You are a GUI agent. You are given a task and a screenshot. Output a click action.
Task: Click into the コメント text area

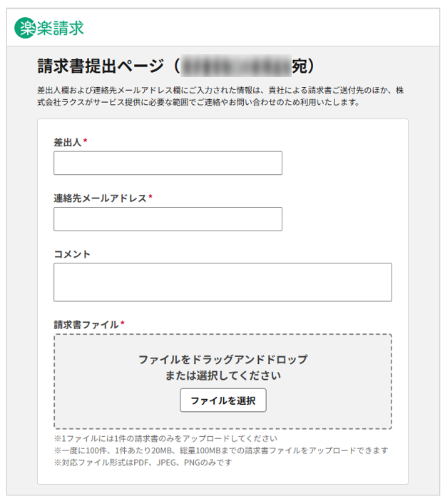click(x=222, y=282)
